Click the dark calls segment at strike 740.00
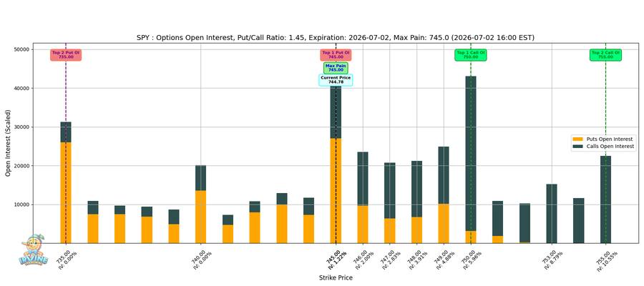 pyautogui.click(x=201, y=178)
